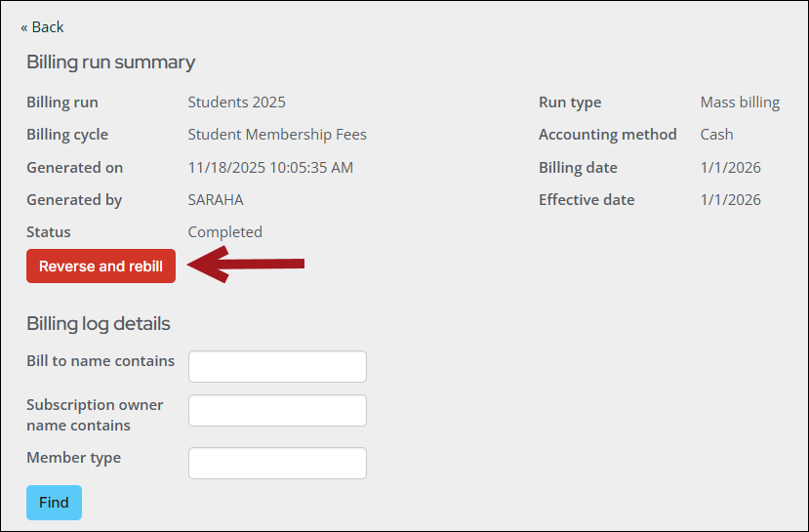Click the Mass billing run type value

click(x=740, y=102)
